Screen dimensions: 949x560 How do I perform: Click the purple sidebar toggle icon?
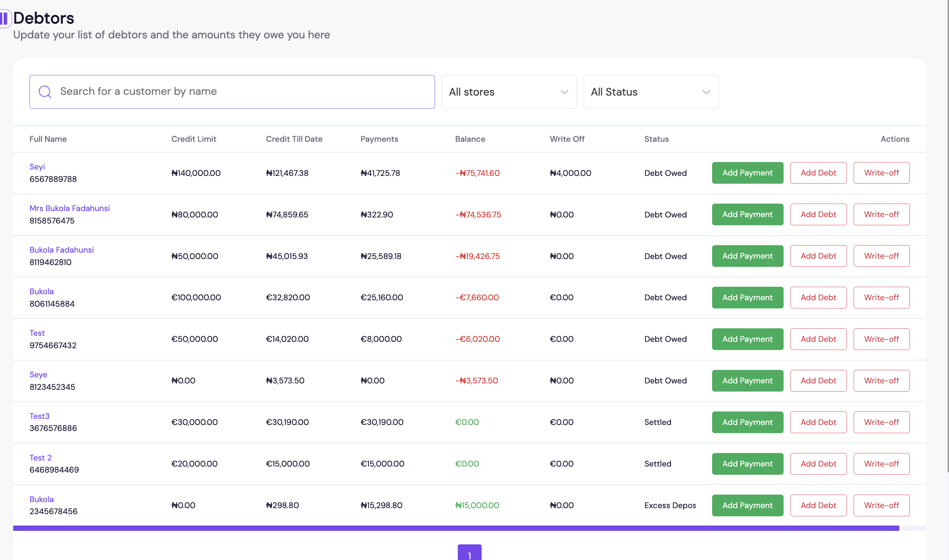click(x=5, y=18)
